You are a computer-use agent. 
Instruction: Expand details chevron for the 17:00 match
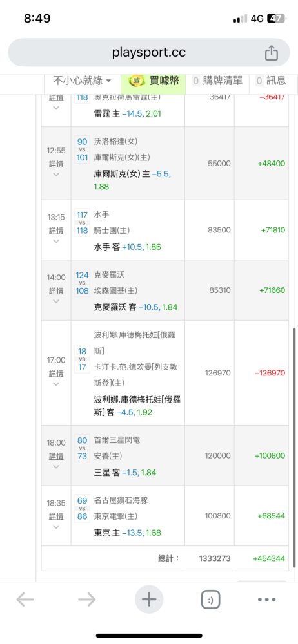coord(56,384)
